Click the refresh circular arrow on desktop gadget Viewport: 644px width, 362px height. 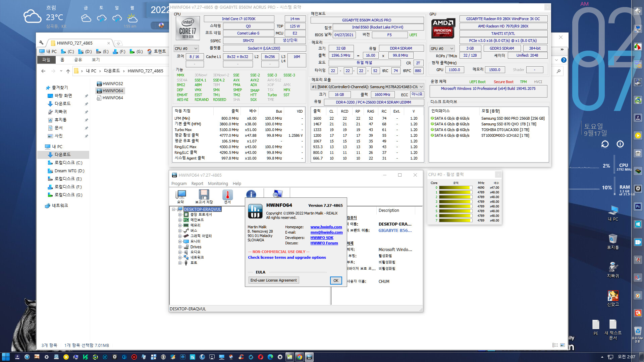[x=605, y=144]
